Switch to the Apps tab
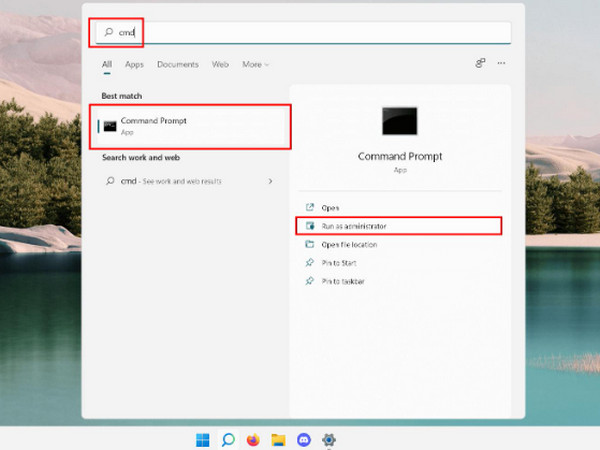 (x=134, y=64)
